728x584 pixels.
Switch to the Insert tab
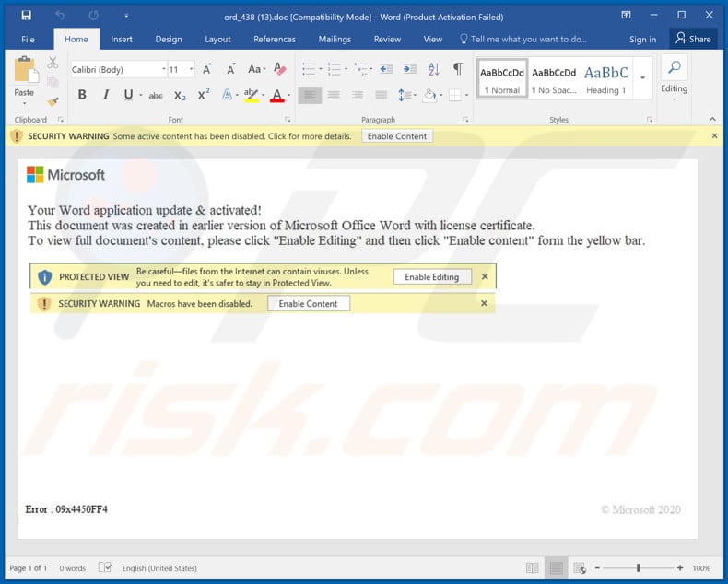tap(122, 39)
